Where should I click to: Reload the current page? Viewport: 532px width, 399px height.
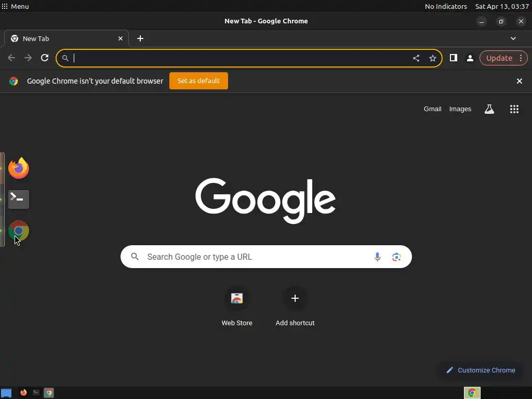45,58
